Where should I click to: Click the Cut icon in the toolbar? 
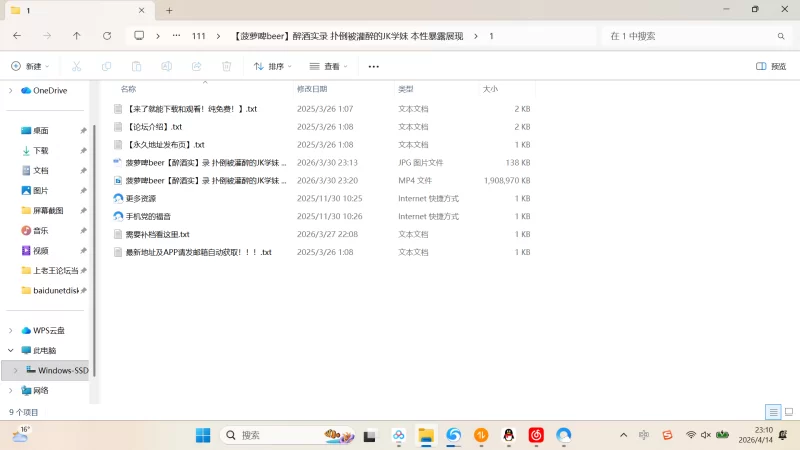(76, 66)
